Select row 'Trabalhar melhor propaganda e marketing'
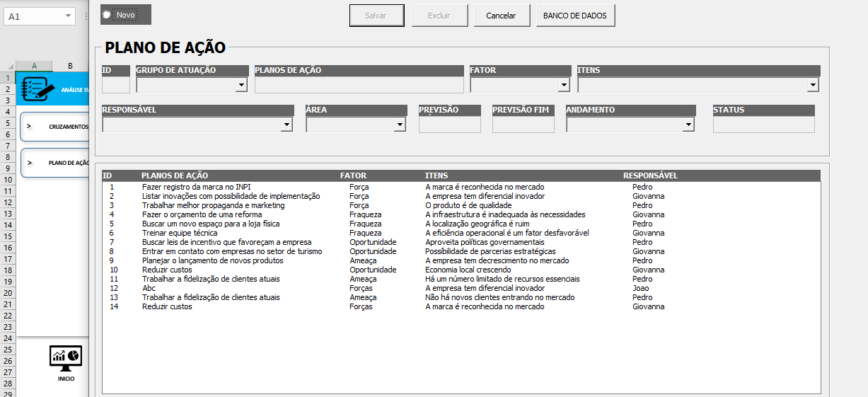This screenshot has width=868, height=397. point(461,205)
